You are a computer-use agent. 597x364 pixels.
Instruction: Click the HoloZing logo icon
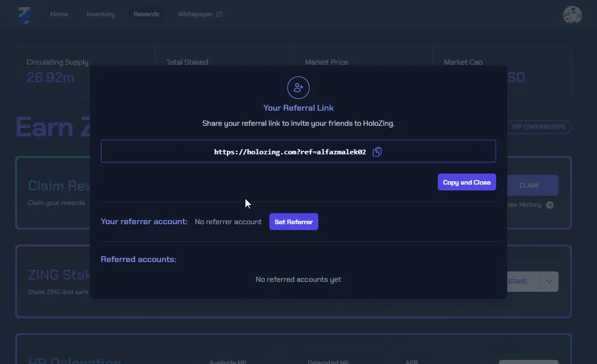[24, 15]
